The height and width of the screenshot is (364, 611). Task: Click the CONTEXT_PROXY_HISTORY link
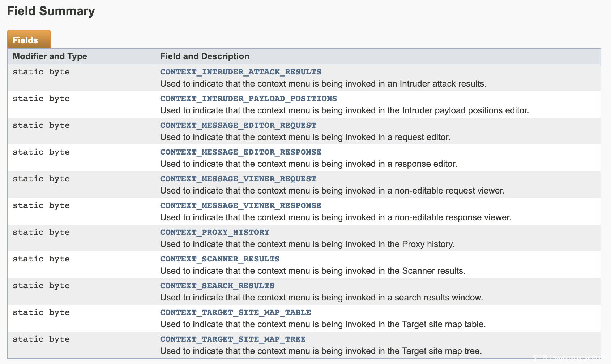[214, 232]
